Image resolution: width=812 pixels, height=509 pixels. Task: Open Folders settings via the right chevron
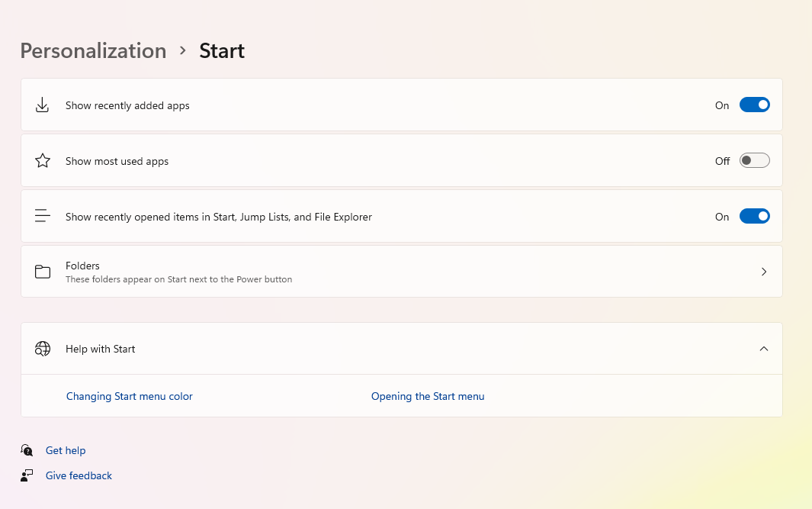click(x=764, y=272)
